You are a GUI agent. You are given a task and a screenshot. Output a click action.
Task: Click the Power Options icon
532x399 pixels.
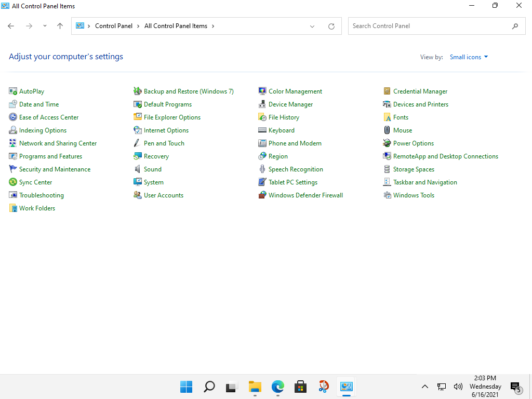coord(387,143)
